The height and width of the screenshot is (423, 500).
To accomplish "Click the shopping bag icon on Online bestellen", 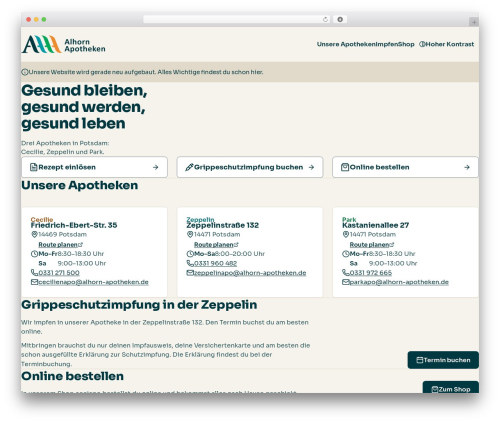I will point(345,167).
